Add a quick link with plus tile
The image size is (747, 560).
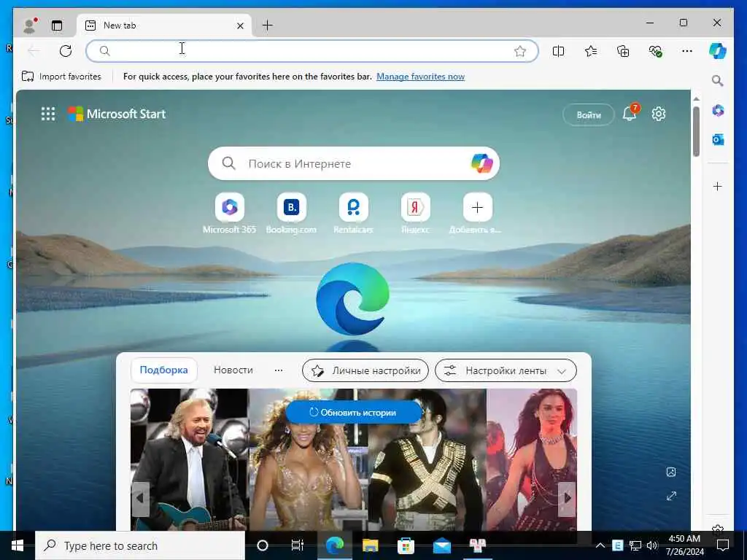[x=477, y=208]
